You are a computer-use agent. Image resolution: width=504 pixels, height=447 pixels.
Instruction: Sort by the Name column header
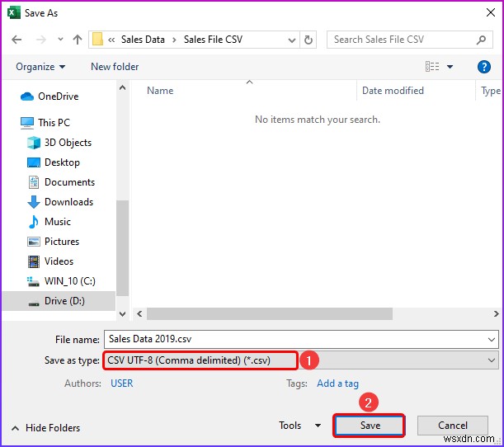(x=160, y=91)
